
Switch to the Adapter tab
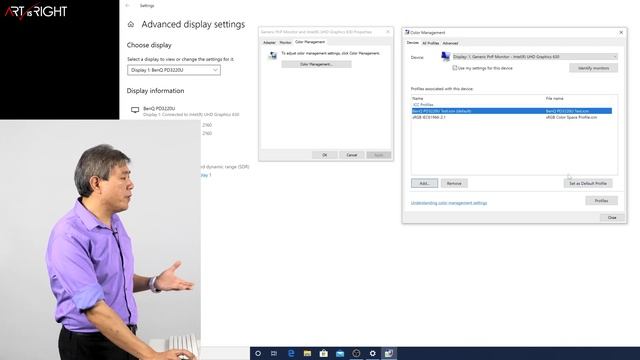pos(269,42)
